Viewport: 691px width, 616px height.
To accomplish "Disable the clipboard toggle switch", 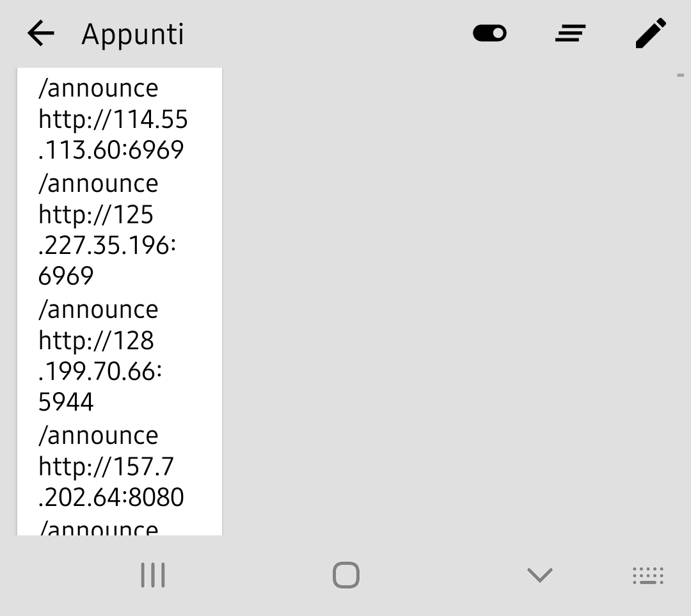I will pos(489,33).
